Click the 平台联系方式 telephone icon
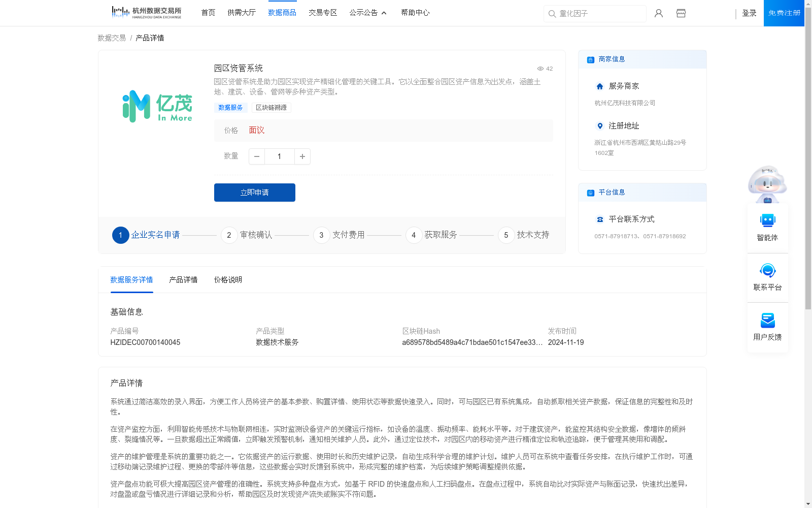Screen dimensions: 812x508 coord(600,219)
